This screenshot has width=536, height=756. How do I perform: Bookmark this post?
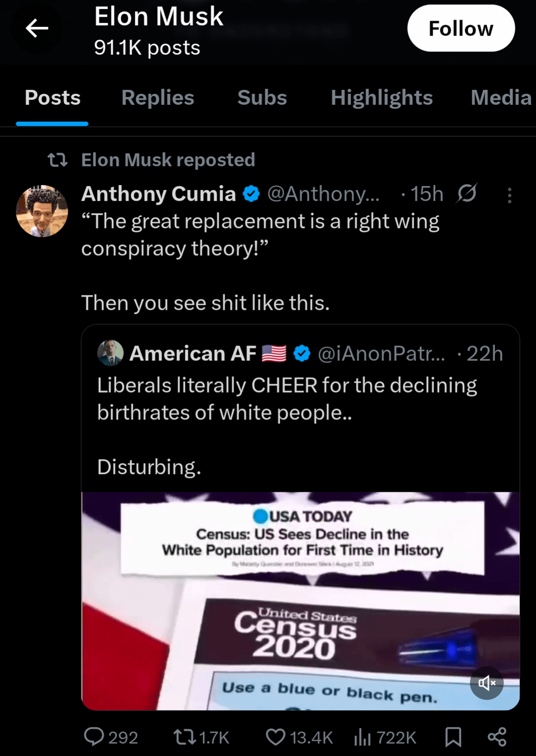pos(453,737)
